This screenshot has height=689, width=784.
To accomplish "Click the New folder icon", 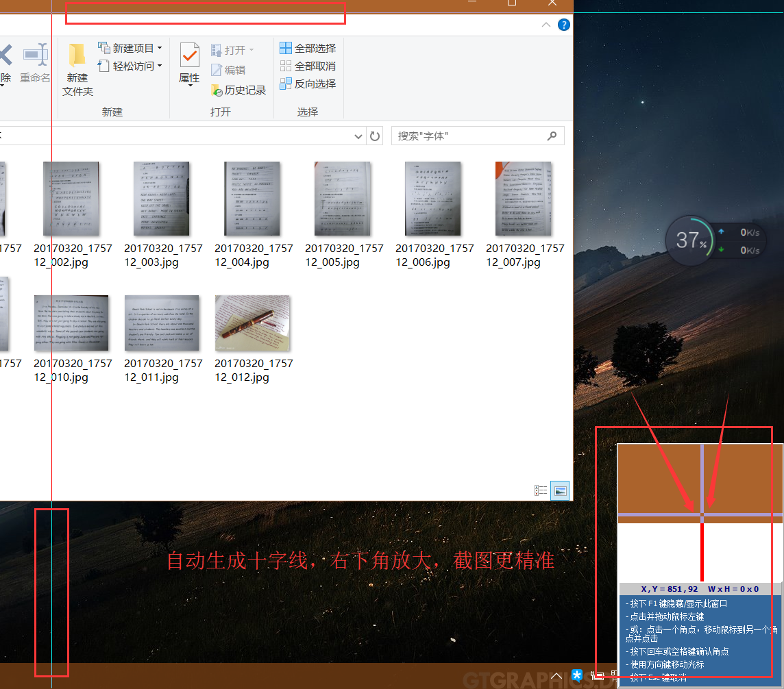I will (x=77, y=55).
